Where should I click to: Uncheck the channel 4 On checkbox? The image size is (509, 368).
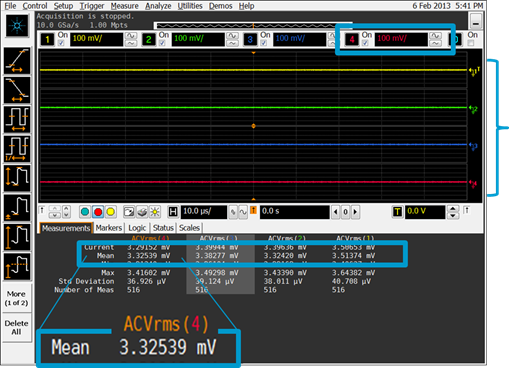pyautogui.click(x=365, y=43)
